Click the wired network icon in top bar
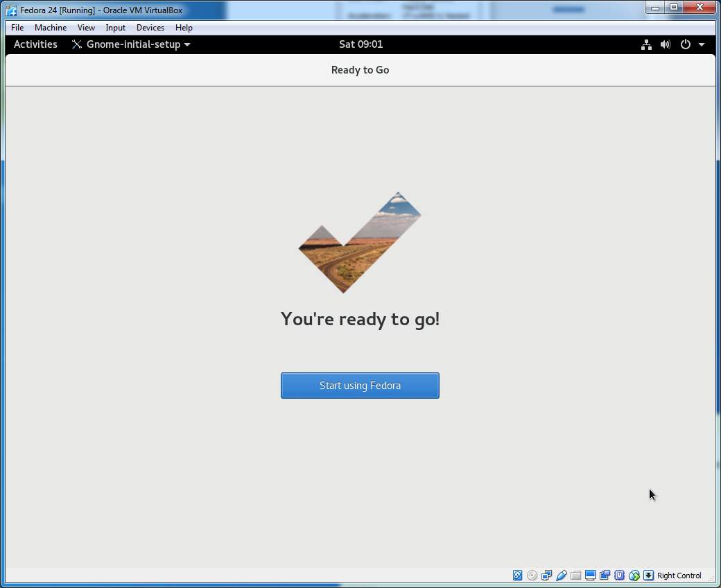This screenshot has width=721, height=588. tap(647, 44)
